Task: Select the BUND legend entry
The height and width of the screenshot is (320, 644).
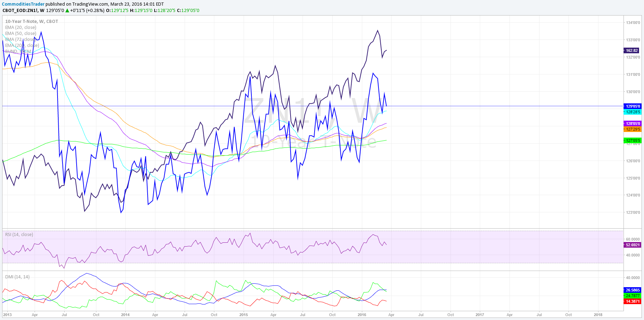Action: pyautogui.click(x=18, y=51)
